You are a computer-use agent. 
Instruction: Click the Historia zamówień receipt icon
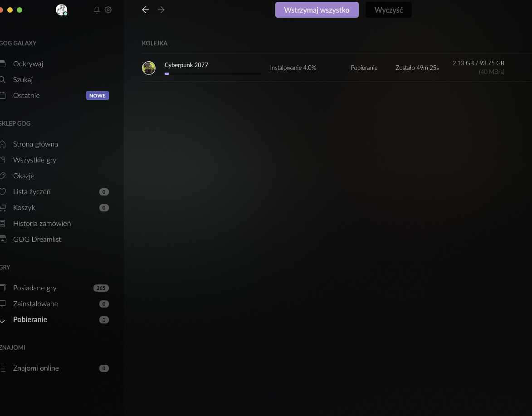click(x=2, y=224)
